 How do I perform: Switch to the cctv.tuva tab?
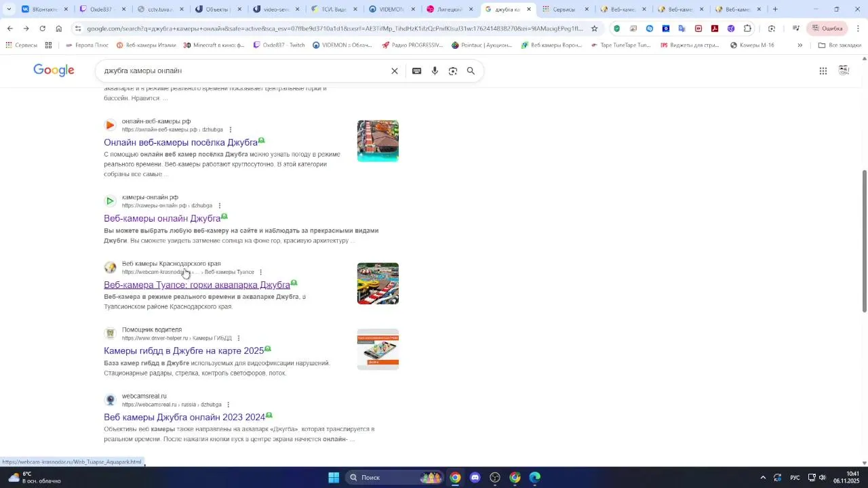(159, 9)
